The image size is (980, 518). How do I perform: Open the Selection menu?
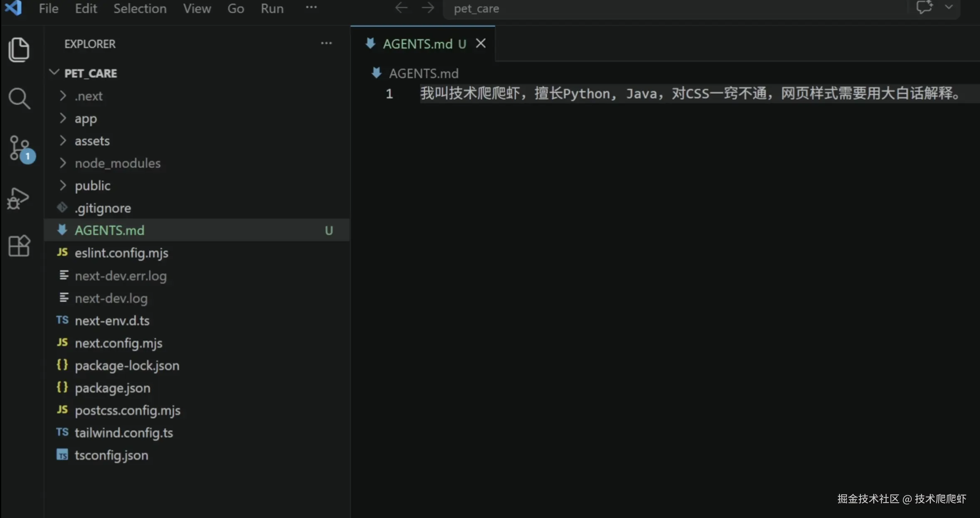pos(140,8)
